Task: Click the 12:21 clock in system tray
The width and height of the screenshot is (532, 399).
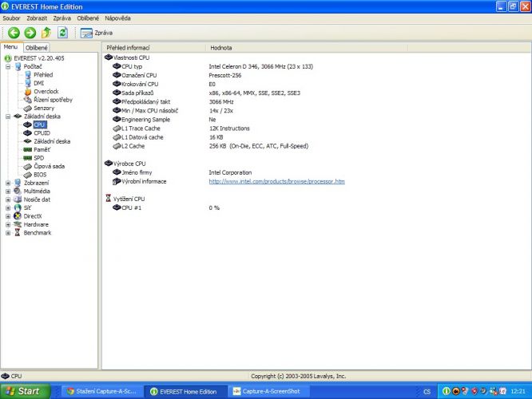Action: point(518,392)
